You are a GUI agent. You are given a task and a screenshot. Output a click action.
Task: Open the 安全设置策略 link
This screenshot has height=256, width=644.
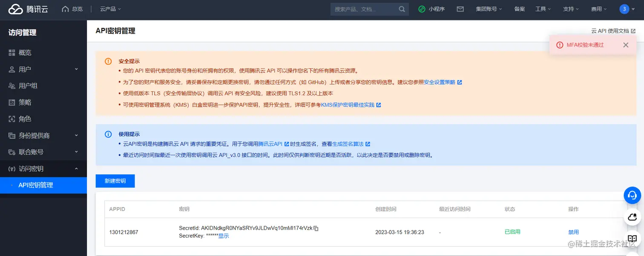pos(443,82)
